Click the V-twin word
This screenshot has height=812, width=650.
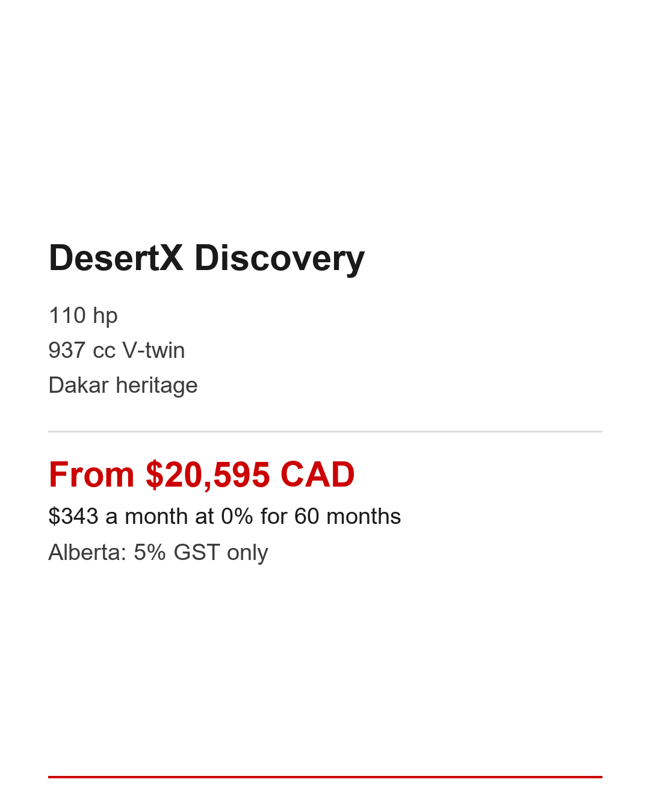click(153, 351)
